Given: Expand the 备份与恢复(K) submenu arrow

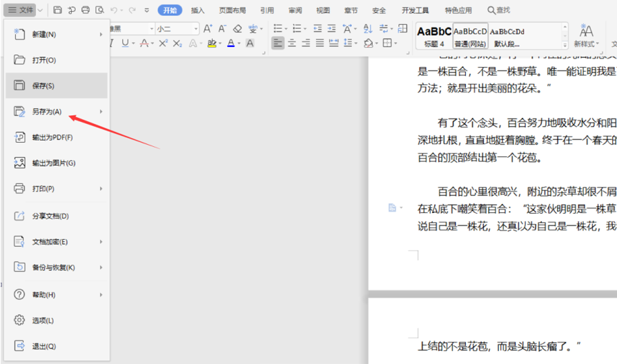Looking at the screenshot, I should 101,267.
